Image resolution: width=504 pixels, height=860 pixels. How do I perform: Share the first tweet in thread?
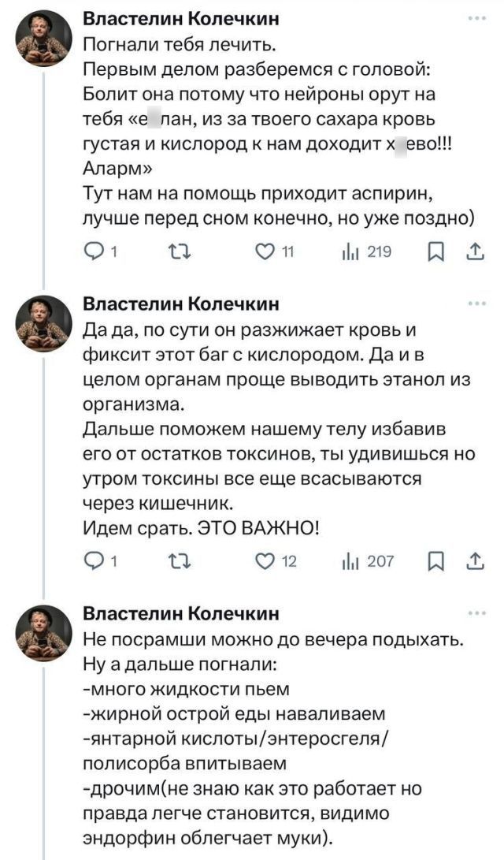[x=476, y=252]
